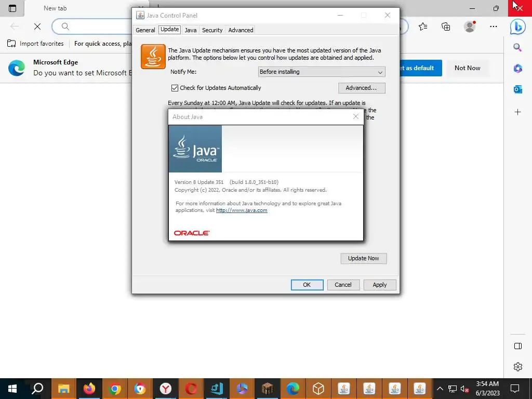
Task: Close the About Java dialog
Action: (x=355, y=116)
